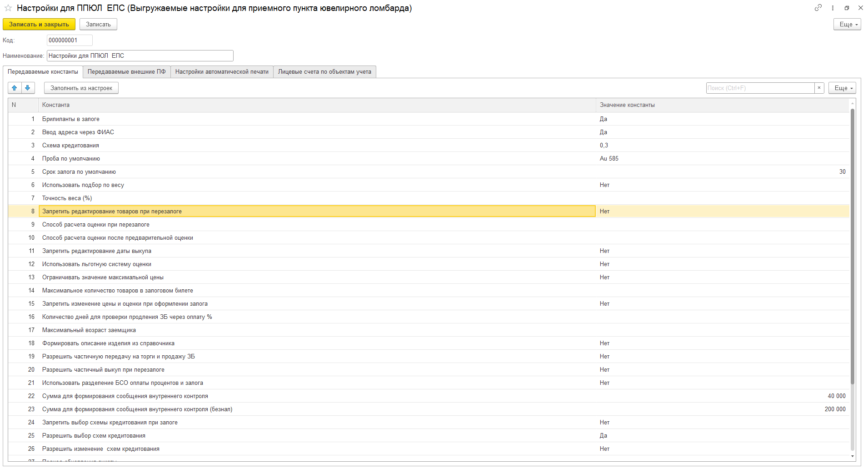
Task: Click the Au 585 value cell
Action: pos(723,158)
